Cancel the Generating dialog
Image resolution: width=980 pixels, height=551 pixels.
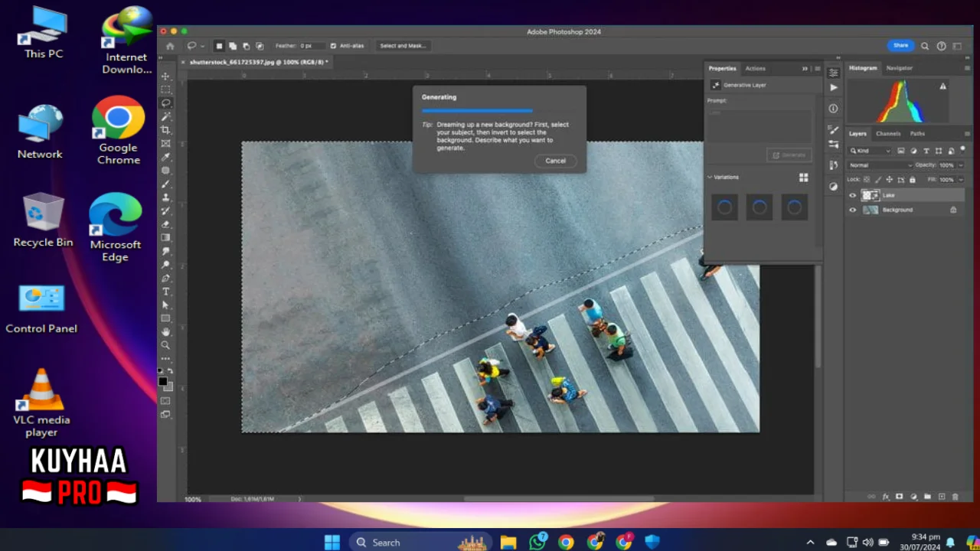pyautogui.click(x=556, y=161)
